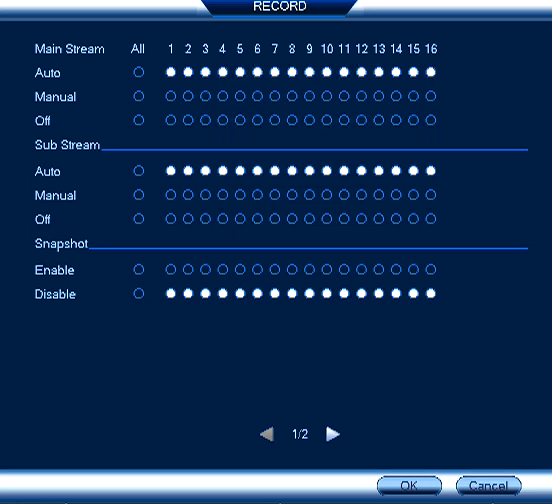Set Main Stream Off on channel 5
The image size is (552, 504).
tap(240, 120)
